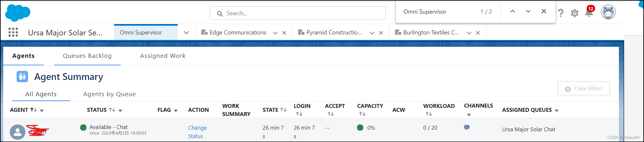
Task: Open the Setup gear icon
Action: click(575, 13)
